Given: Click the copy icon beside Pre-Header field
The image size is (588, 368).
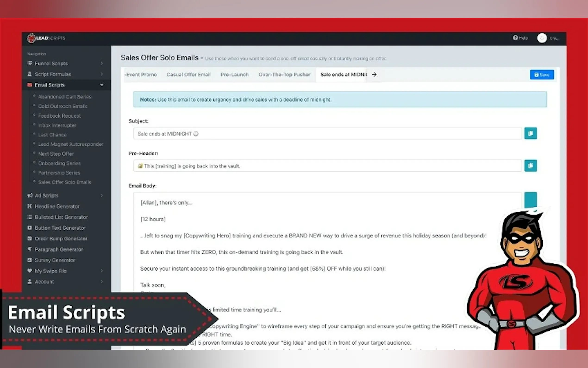Looking at the screenshot, I should click(530, 166).
